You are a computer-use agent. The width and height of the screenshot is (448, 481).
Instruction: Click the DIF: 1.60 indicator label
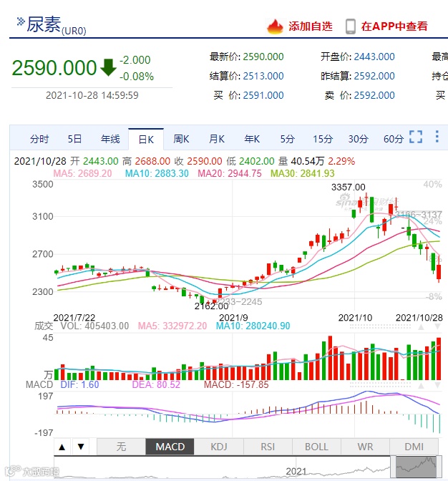[79, 384]
